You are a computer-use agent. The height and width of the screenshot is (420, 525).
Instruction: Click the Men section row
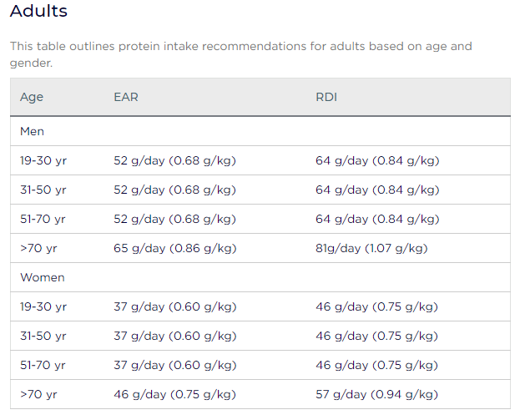(x=260, y=131)
